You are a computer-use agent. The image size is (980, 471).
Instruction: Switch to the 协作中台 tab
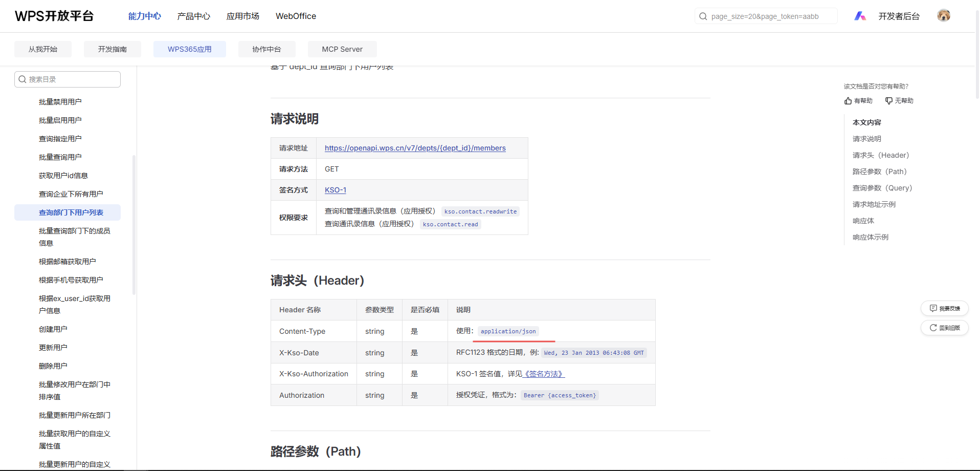pyautogui.click(x=266, y=49)
